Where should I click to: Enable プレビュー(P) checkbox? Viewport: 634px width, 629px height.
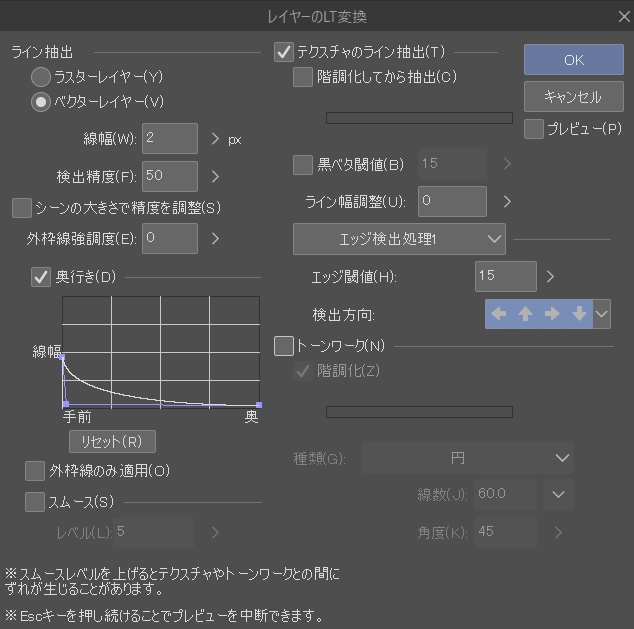click(x=534, y=129)
